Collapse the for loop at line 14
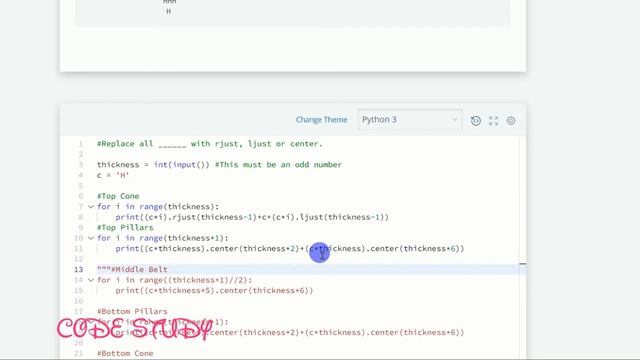The width and height of the screenshot is (640, 360). tap(91, 280)
